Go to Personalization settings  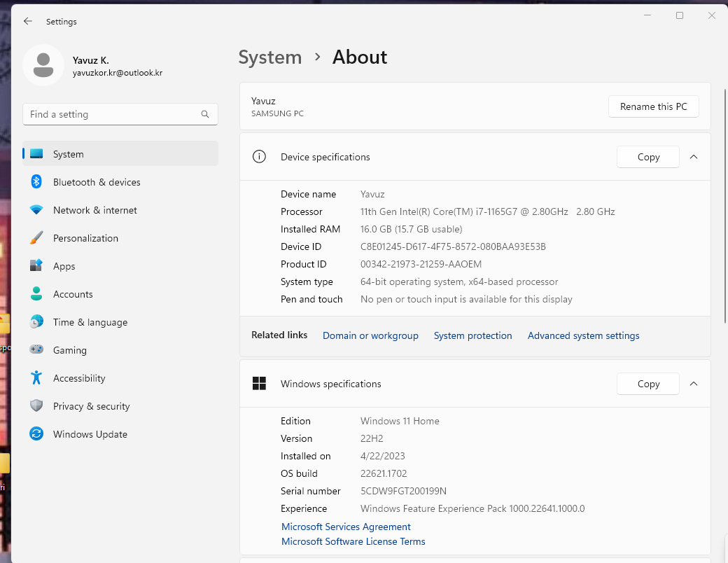coord(120,238)
